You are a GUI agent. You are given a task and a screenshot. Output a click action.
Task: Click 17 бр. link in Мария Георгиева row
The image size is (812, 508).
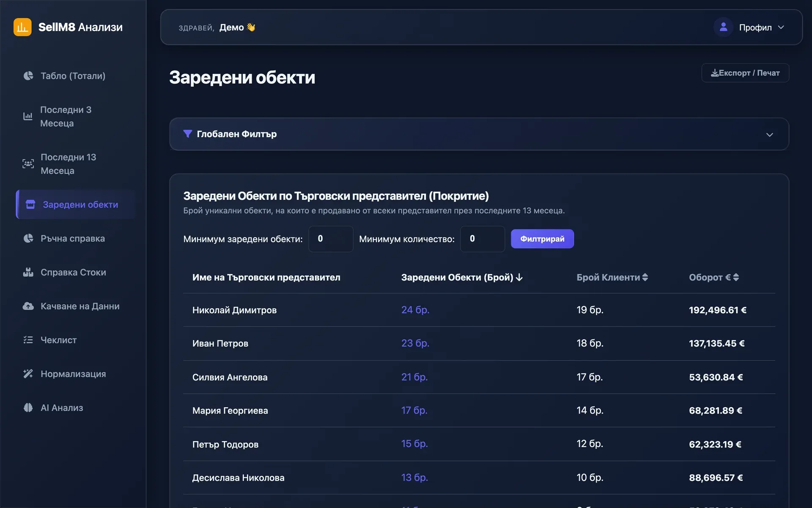click(414, 411)
